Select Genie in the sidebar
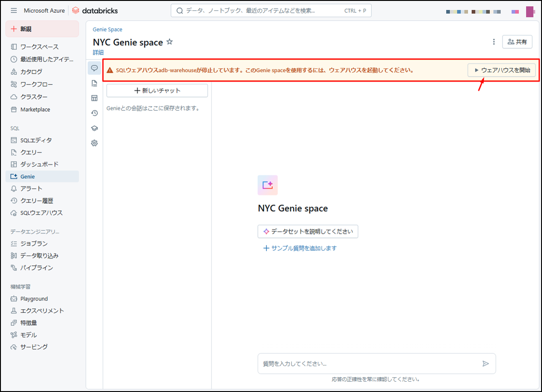 click(x=42, y=176)
